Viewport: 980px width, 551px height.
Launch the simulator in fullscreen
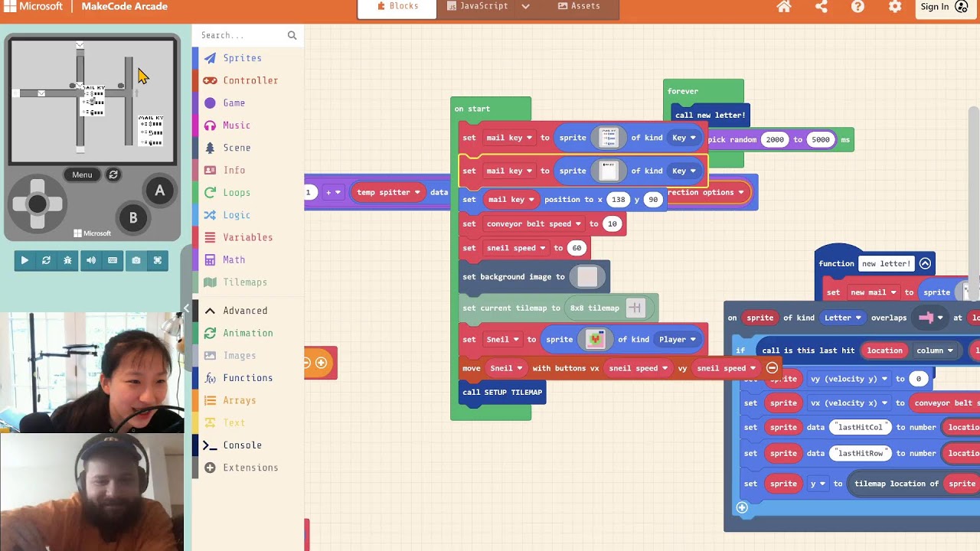[x=158, y=260]
